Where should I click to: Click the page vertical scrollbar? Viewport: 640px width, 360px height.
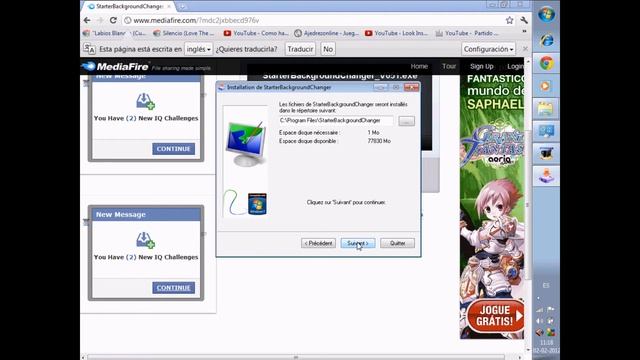[527, 204]
